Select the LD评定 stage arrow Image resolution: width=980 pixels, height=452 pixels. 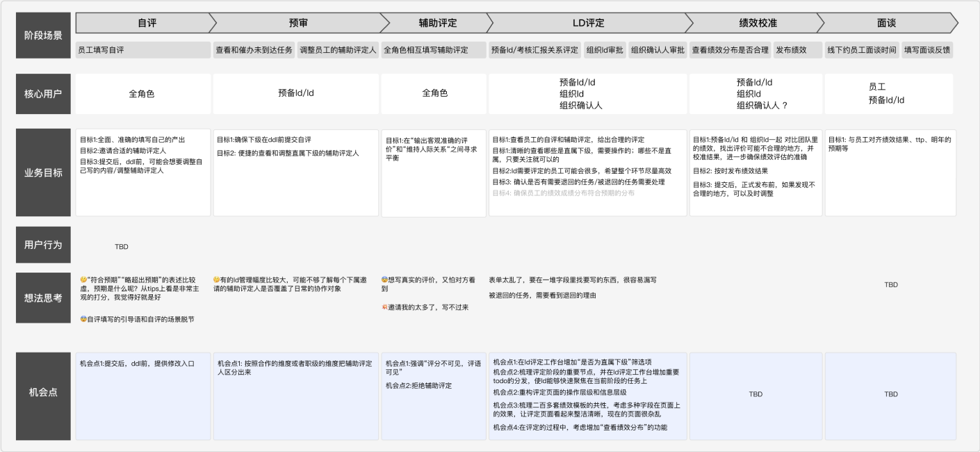pos(588,23)
